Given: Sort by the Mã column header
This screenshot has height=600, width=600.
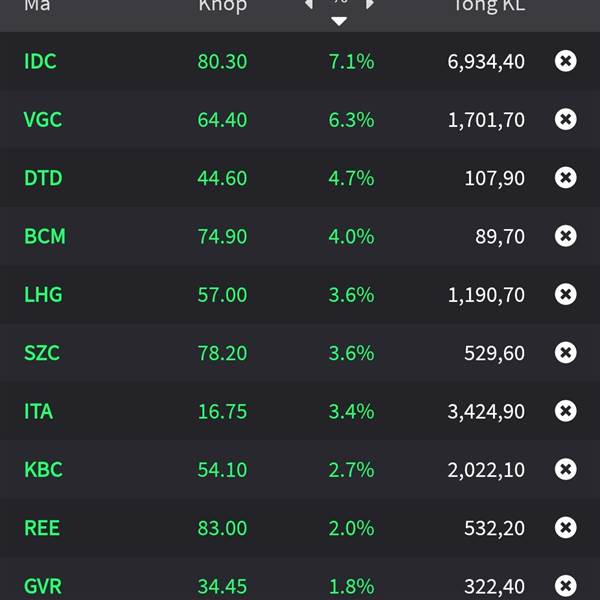Looking at the screenshot, I should [37, 5].
